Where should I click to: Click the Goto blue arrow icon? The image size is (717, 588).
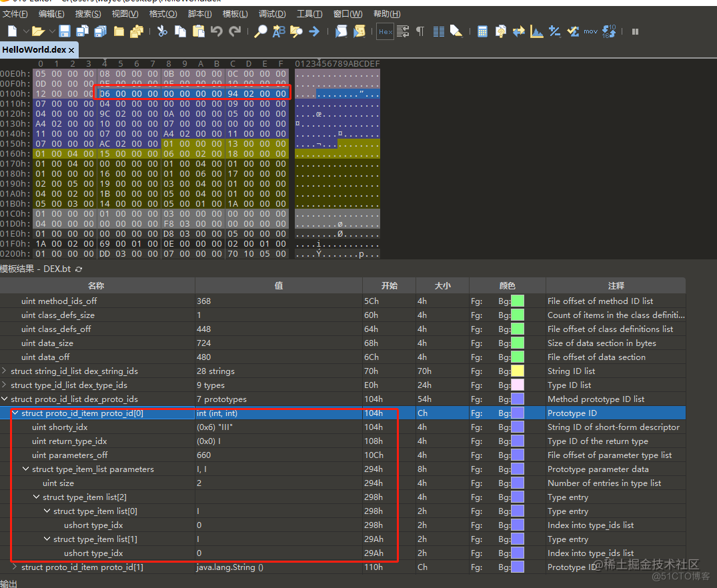click(314, 31)
